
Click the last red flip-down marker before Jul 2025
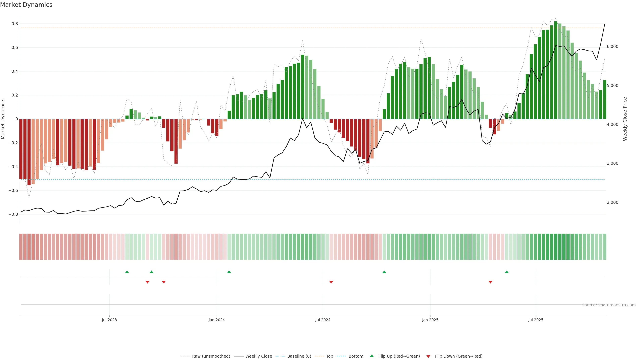click(x=490, y=282)
